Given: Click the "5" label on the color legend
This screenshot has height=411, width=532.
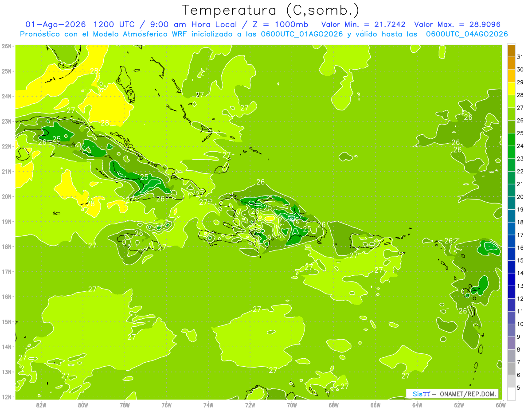Looking at the screenshot, I should [519, 388].
